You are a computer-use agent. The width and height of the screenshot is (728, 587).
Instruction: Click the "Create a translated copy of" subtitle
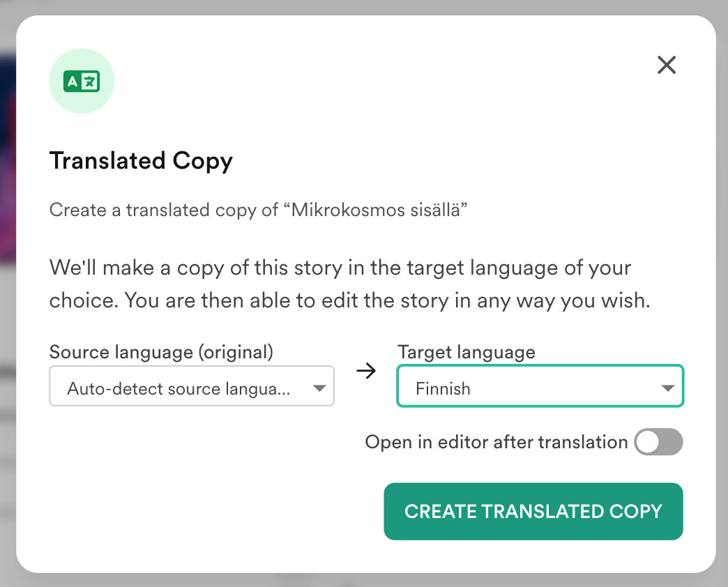click(x=164, y=210)
